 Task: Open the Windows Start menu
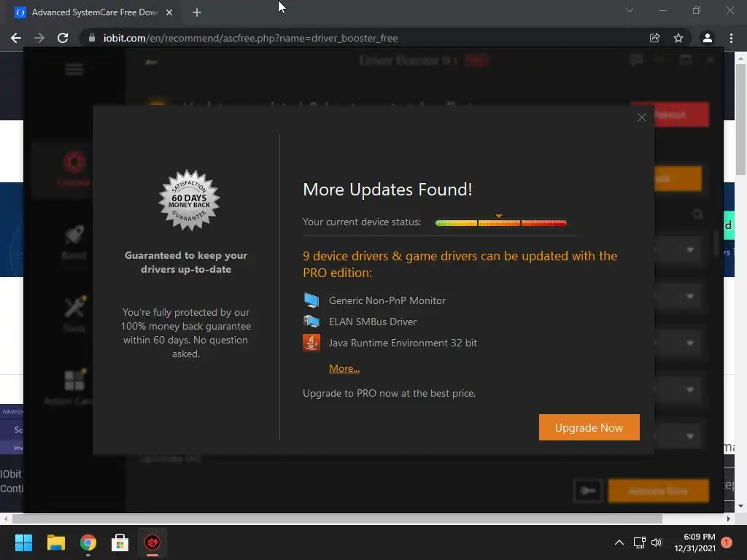tap(23, 542)
